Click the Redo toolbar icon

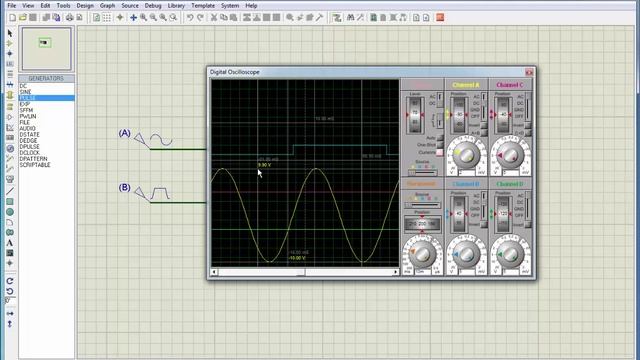click(200, 18)
